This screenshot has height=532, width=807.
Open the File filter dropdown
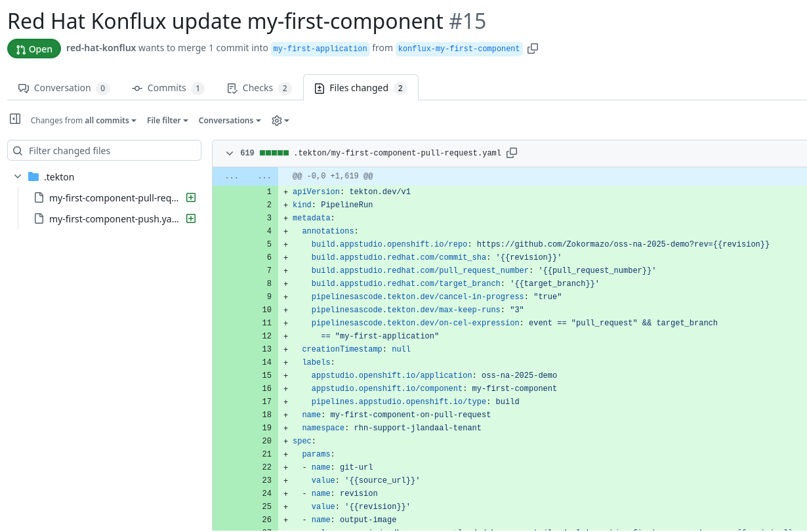coord(167,120)
